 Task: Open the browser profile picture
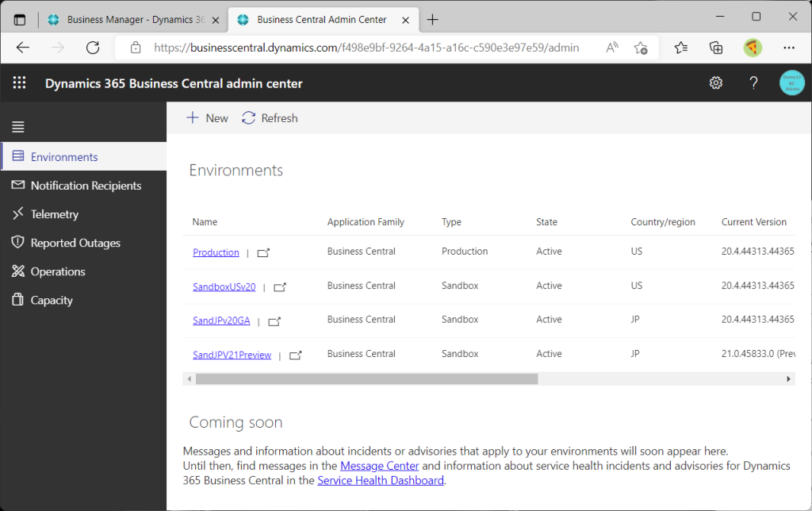pyautogui.click(x=753, y=48)
